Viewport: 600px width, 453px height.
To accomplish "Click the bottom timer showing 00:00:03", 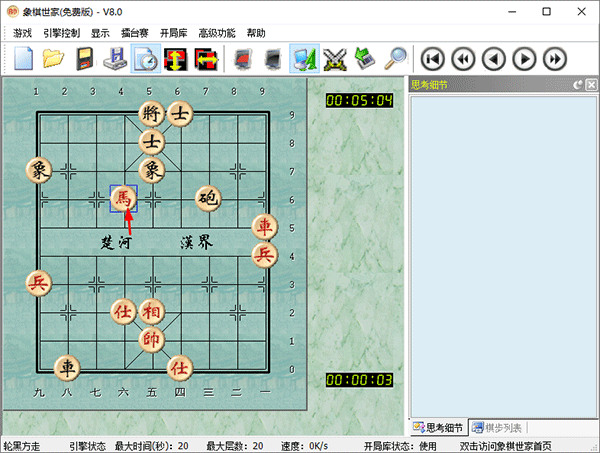I will point(359,380).
